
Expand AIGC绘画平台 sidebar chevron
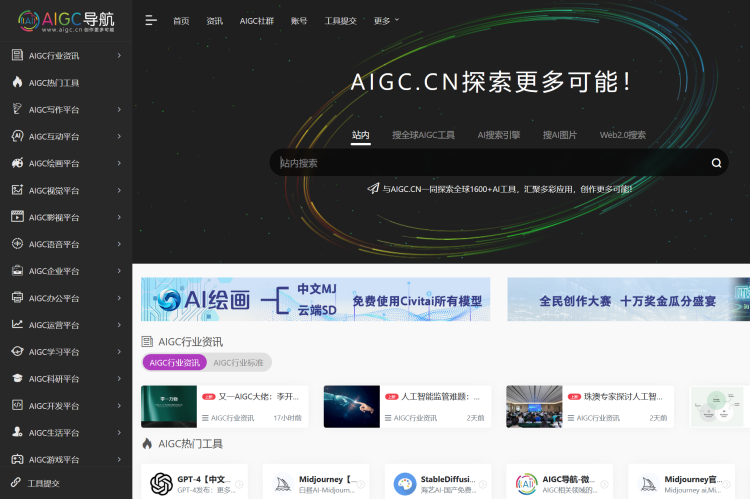119,163
